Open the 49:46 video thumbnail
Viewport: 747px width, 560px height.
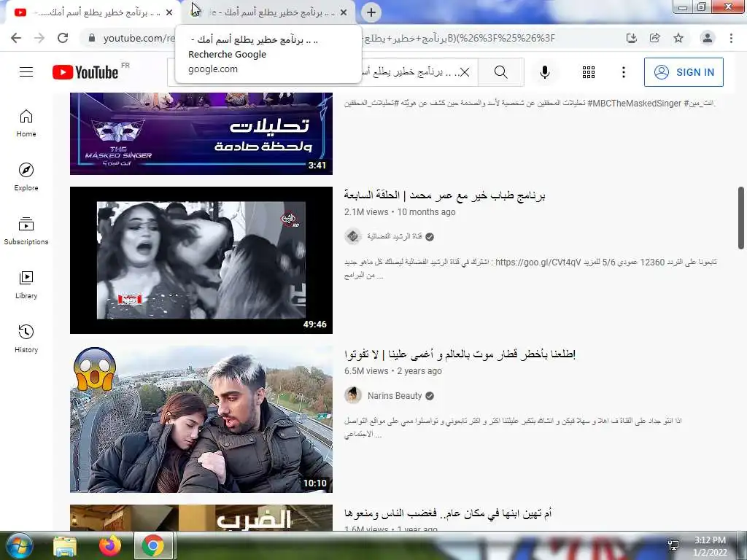pyautogui.click(x=201, y=260)
